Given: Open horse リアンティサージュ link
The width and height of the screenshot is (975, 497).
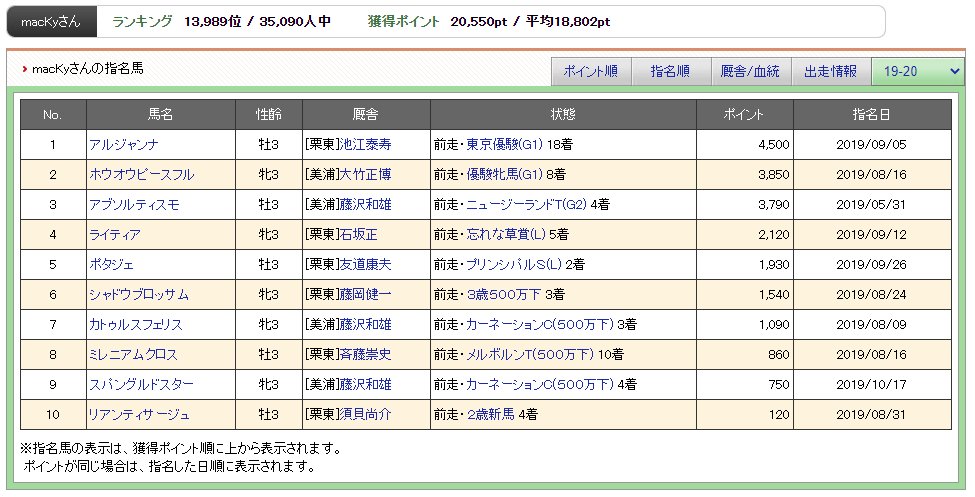Looking at the screenshot, I should [x=139, y=414].
